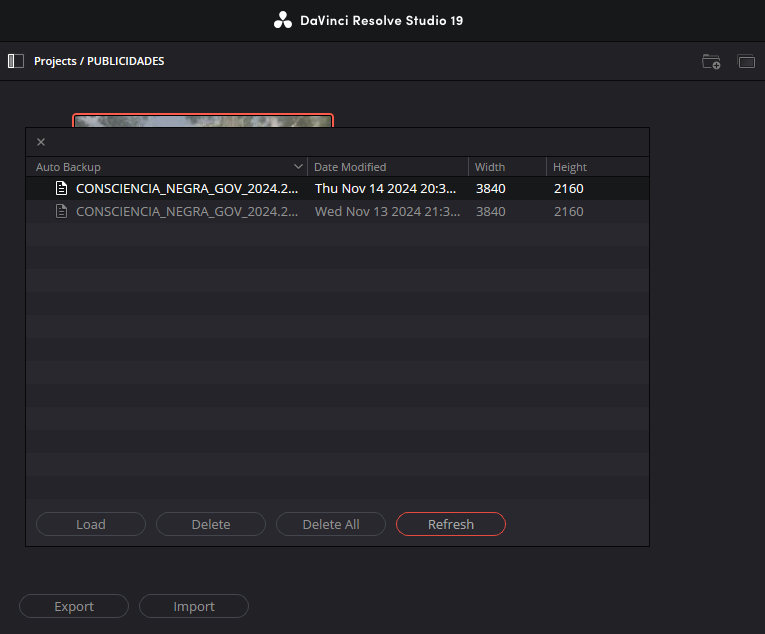The height and width of the screenshot is (634, 765).
Task: Select the project thumbnail behind the dialog
Action: click(x=203, y=120)
